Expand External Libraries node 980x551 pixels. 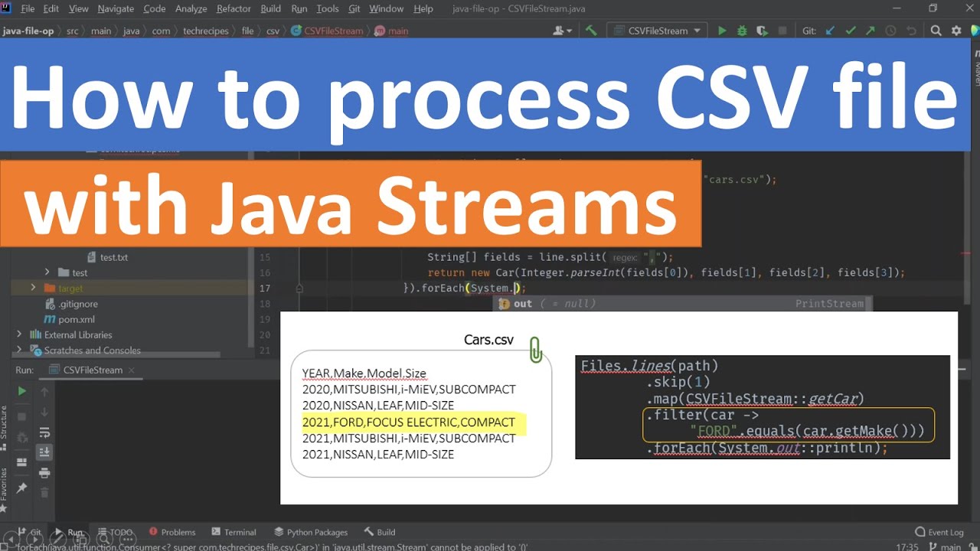(19, 334)
